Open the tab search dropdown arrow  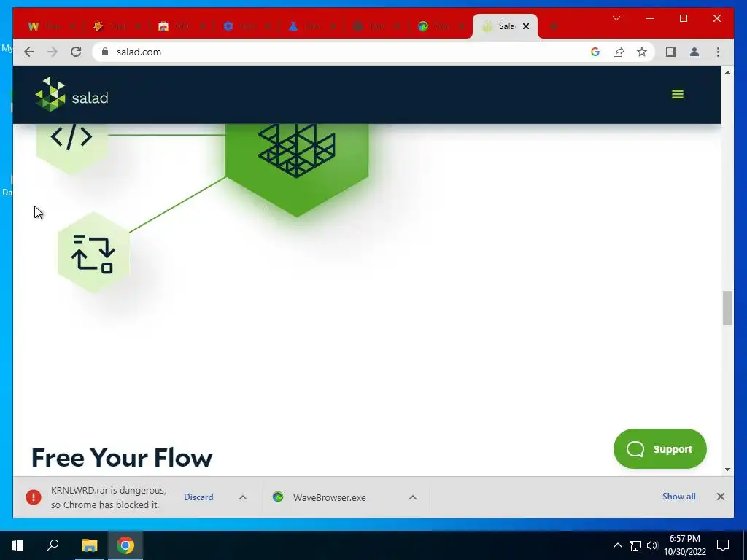(x=616, y=18)
